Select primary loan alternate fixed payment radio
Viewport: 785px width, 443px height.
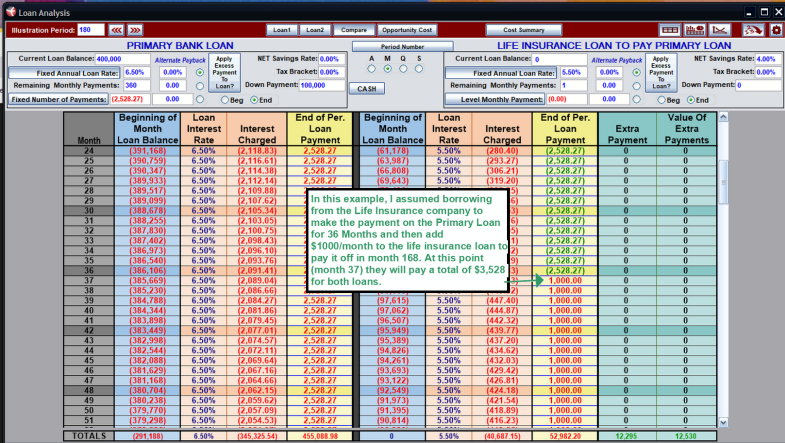[x=200, y=99]
